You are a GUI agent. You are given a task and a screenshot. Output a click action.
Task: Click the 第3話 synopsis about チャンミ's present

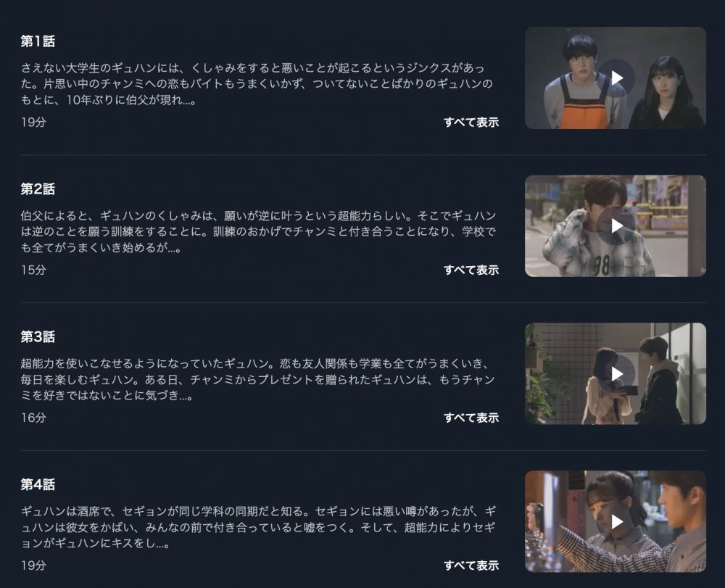coord(258,379)
